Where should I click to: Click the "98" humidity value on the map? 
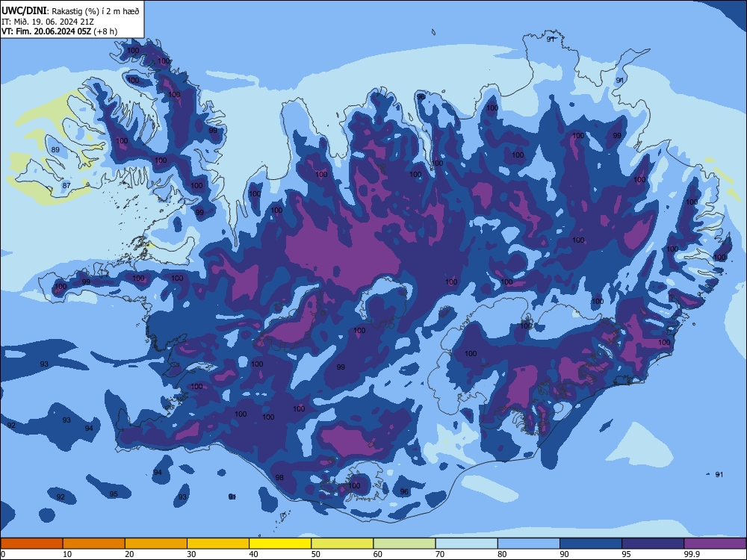(x=279, y=477)
